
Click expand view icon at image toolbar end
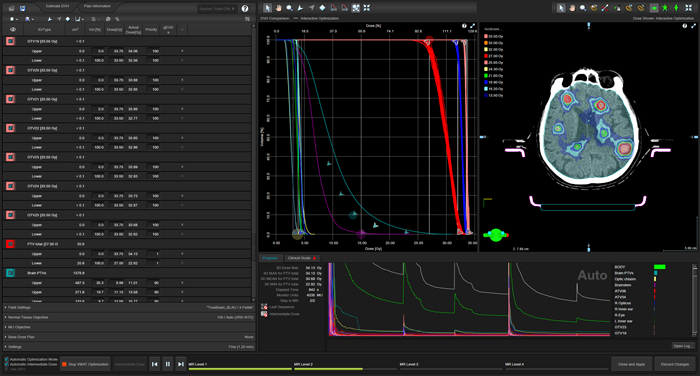click(x=688, y=8)
